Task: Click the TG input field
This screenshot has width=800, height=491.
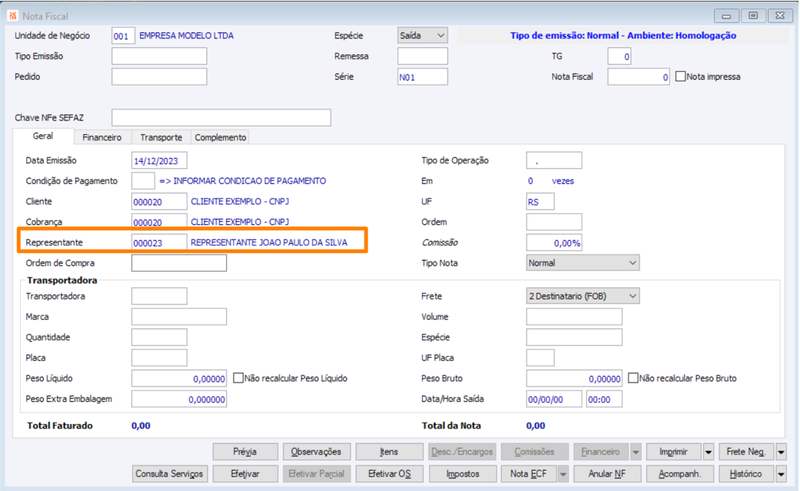Action: coord(619,56)
